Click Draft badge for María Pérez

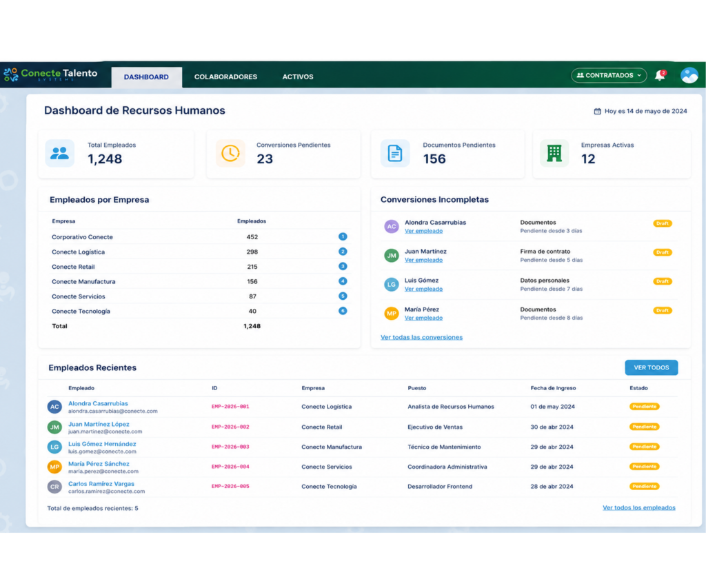tap(662, 310)
